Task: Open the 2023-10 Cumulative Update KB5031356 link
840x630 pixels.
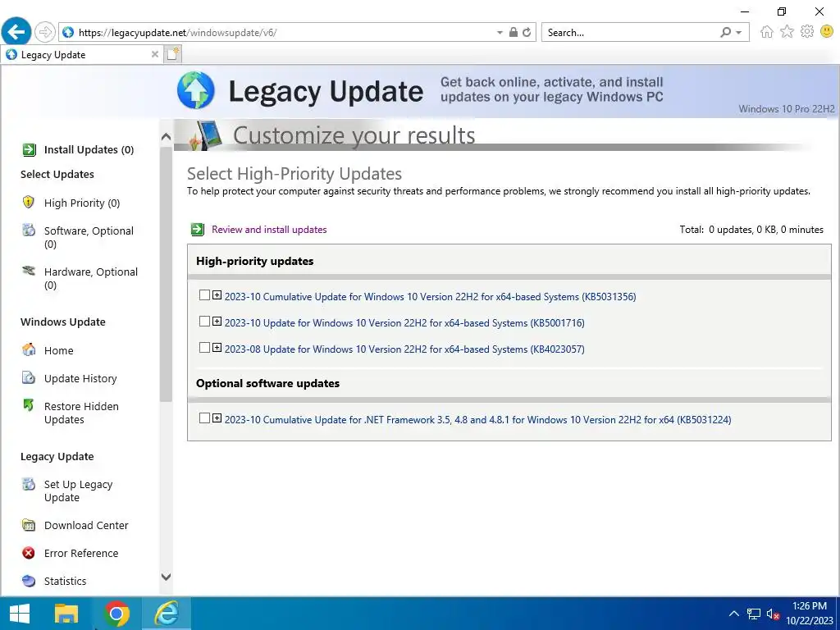Action: (430, 297)
